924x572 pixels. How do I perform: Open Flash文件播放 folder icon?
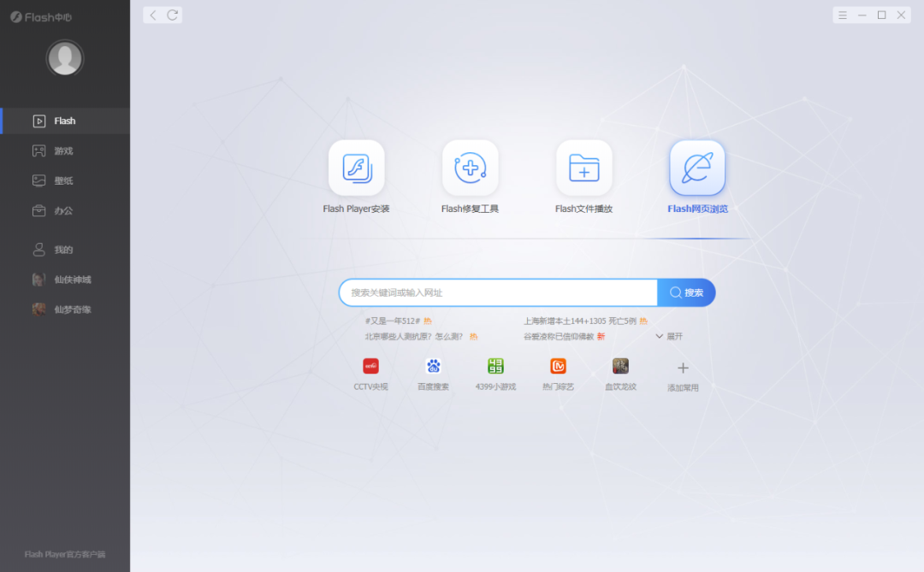[x=584, y=168]
